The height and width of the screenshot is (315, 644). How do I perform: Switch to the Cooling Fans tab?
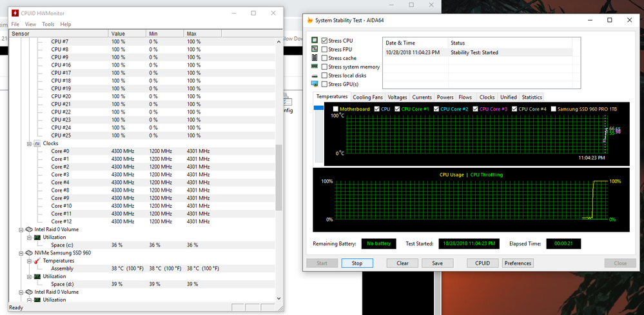pyautogui.click(x=368, y=97)
